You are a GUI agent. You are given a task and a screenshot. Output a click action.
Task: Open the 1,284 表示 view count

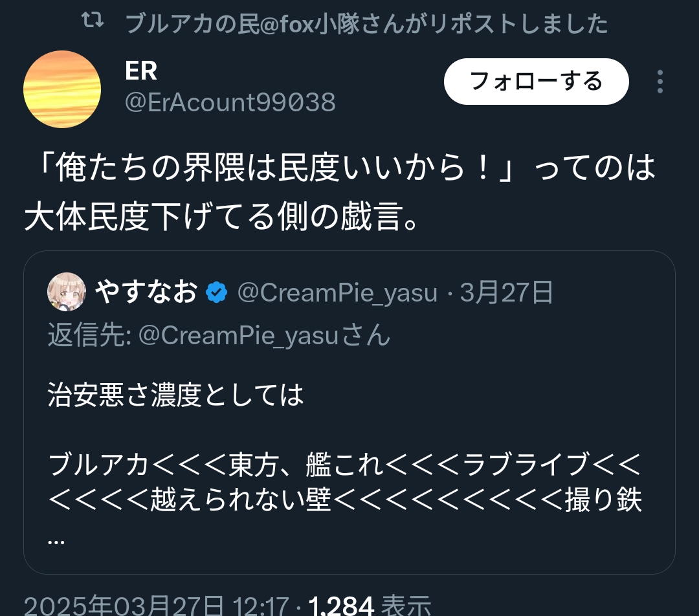[x=370, y=606]
